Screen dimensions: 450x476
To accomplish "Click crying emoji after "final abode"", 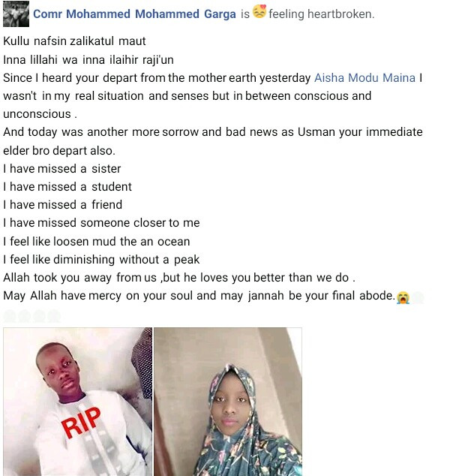I will [403, 297].
